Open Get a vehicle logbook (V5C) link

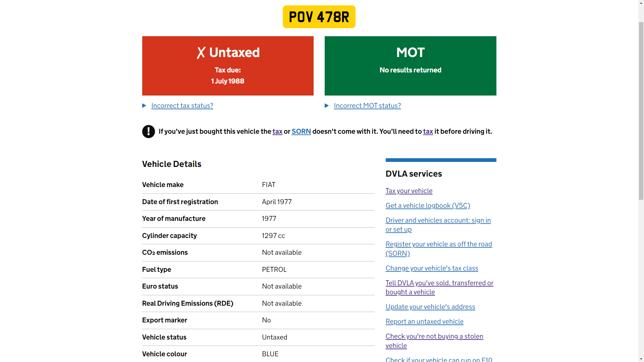coord(428,205)
